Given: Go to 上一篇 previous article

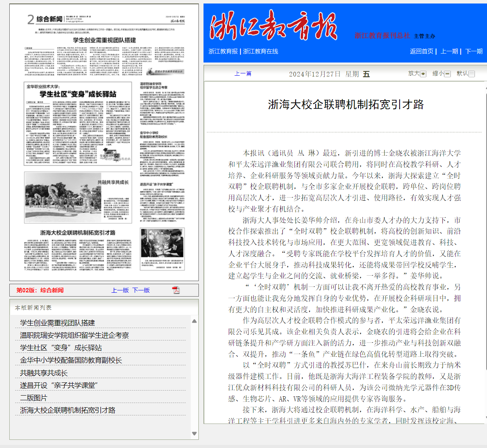Looking at the screenshot, I should [243, 73].
